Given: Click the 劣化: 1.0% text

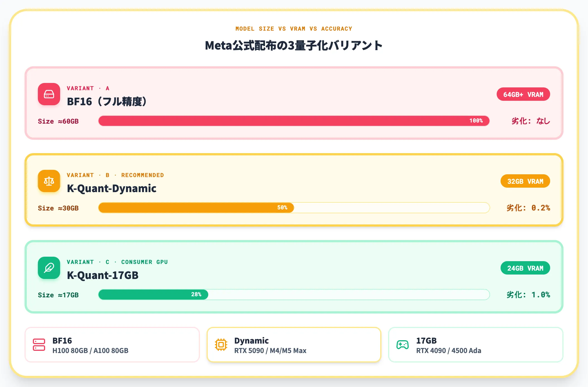Looking at the screenshot, I should click(x=528, y=295).
